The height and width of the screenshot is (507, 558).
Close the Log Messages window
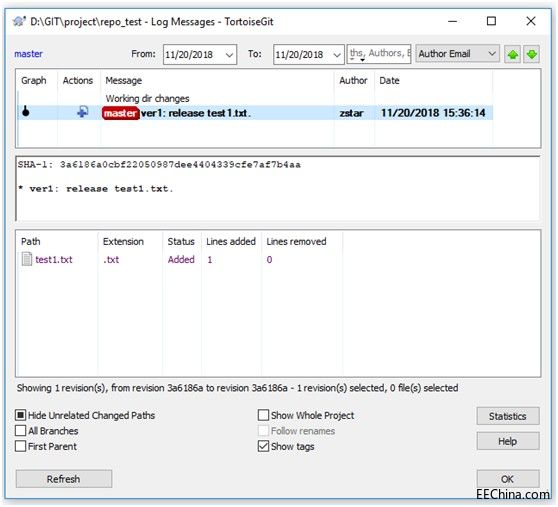[531, 21]
